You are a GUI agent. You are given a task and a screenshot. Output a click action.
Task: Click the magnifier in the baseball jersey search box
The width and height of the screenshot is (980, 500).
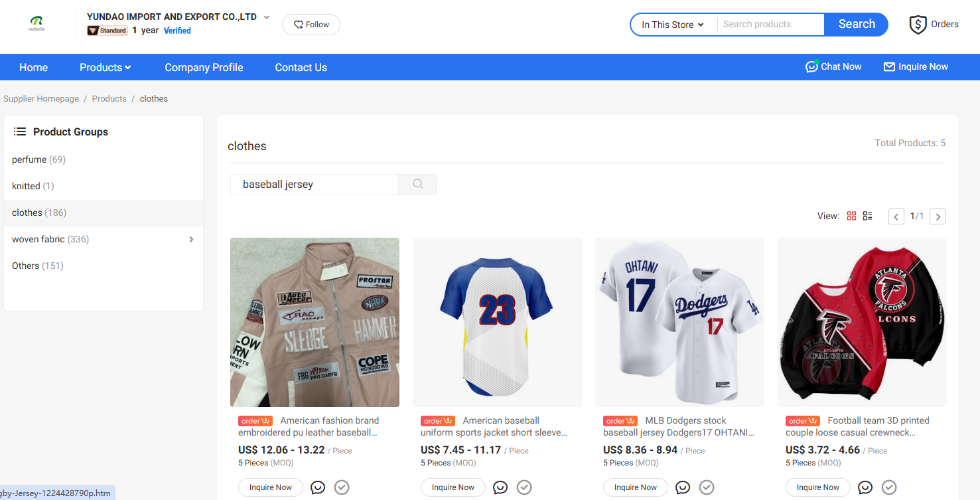click(417, 184)
